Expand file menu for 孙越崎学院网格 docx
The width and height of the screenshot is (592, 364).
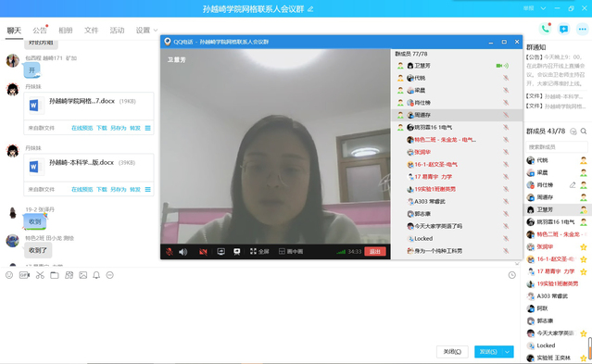pyautogui.click(x=147, y=128)
